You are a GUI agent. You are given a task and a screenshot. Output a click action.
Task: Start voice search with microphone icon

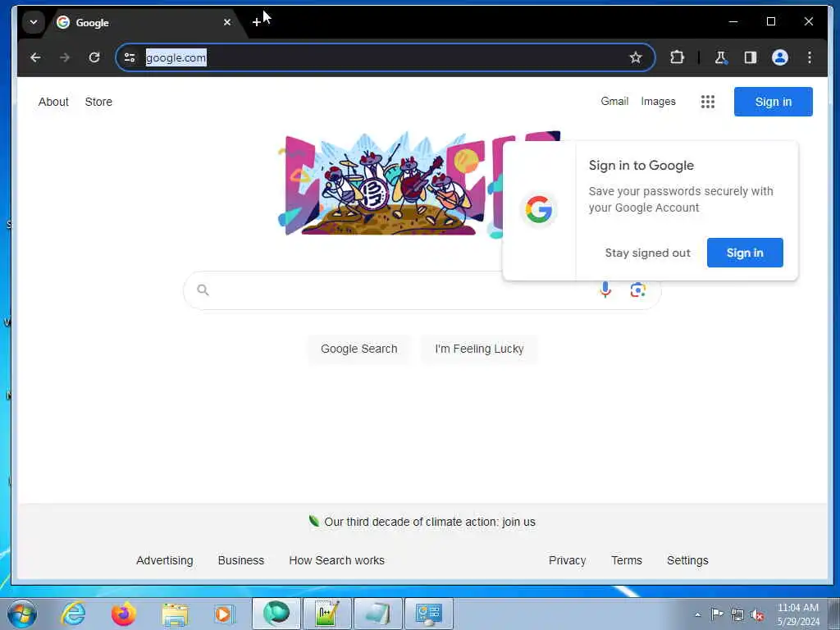605,290
